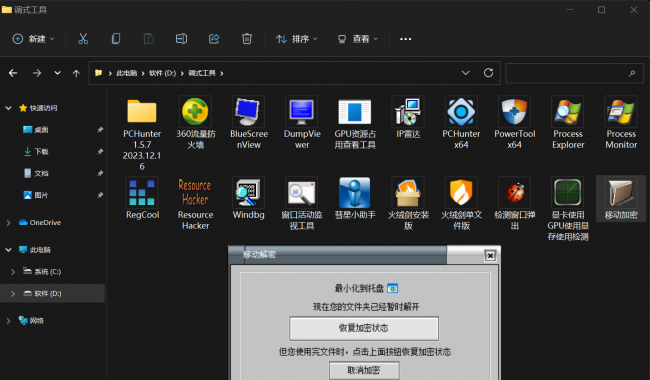650x380 pixels.
Task: Click 恢复加密状态 button in dialog
Action: point(364,328)
